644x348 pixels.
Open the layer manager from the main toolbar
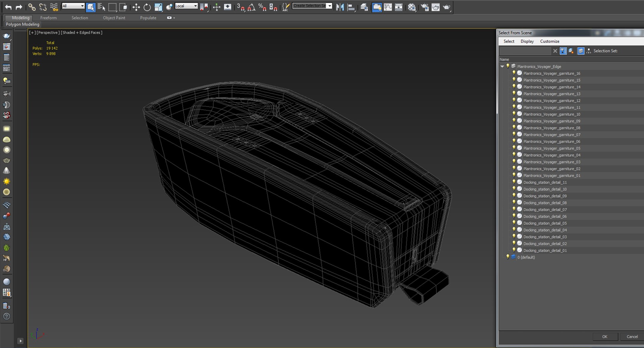(364, 7)
